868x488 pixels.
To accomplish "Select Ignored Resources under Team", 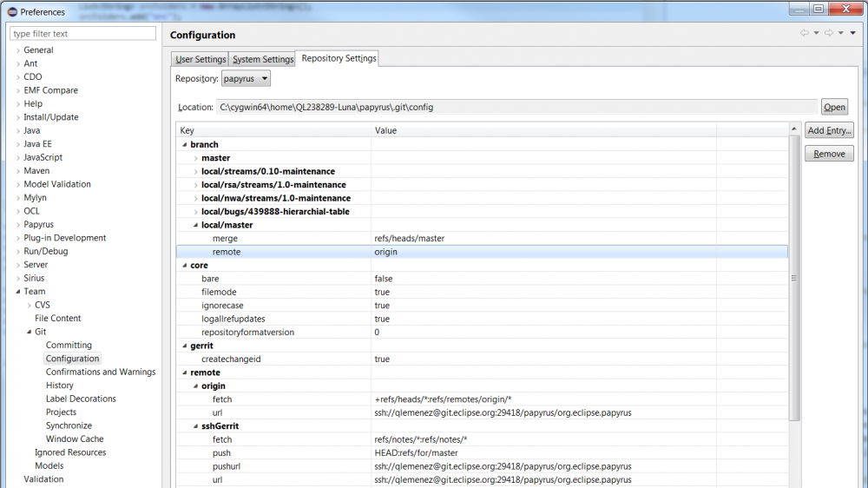I will [x=70, y=452].
